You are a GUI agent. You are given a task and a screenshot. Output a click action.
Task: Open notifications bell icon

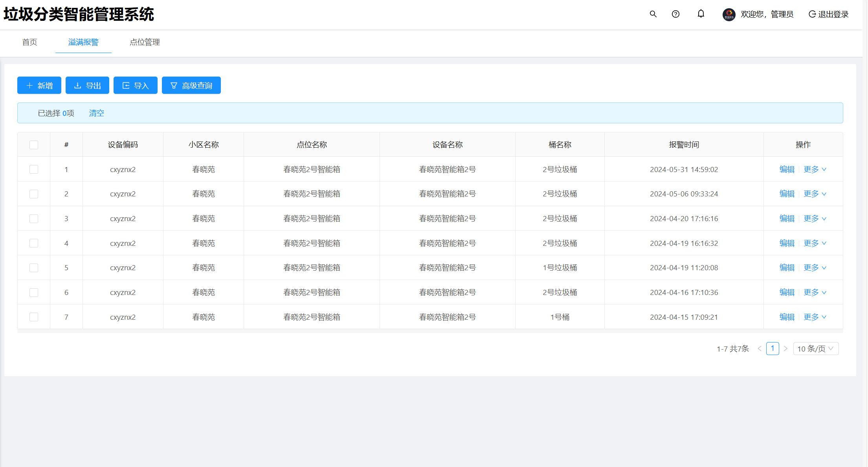pos(701,14)
